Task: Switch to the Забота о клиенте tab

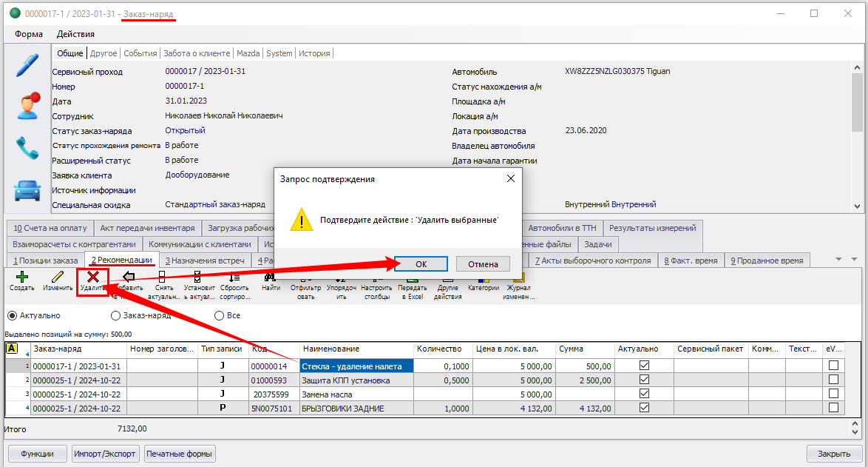Action: [x=197, y=53]
